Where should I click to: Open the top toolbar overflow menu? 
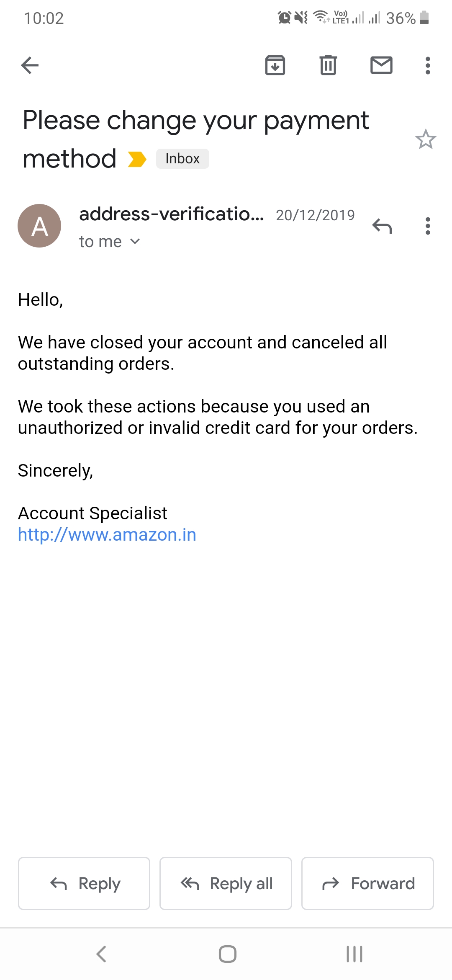(x=427, y=65)
